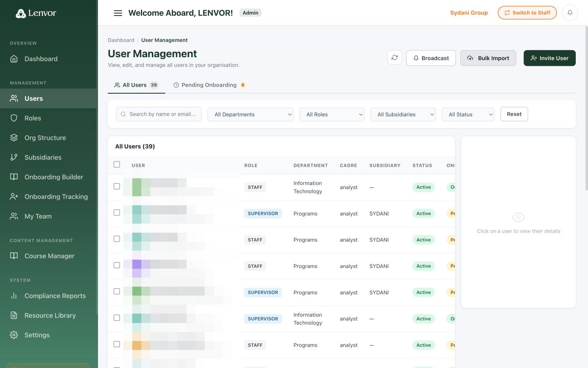
Task: Check the second STAFF Programs SYDANI row
Action: [117, 265]
